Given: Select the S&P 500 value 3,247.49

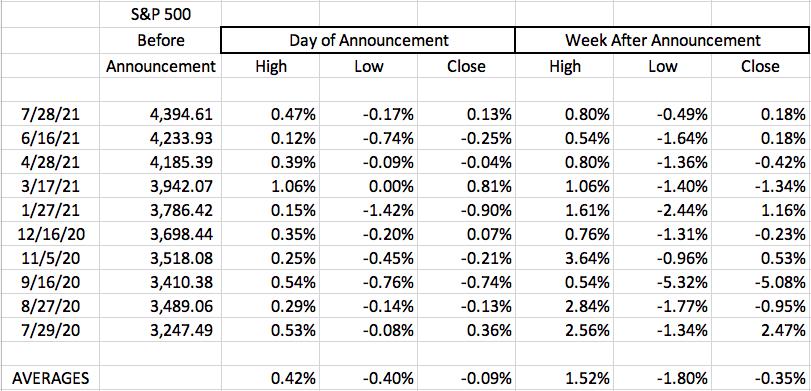Looking at the screenshot, I should (x=160, y=330).
